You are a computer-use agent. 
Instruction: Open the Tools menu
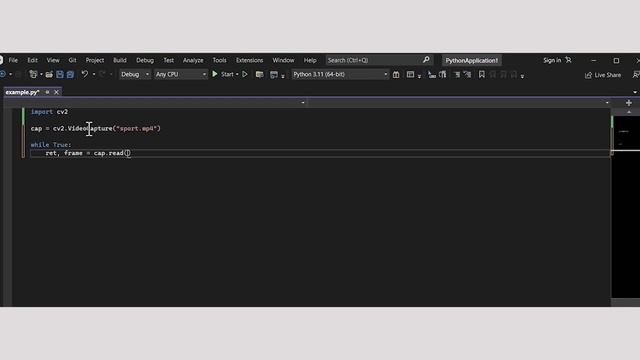click(219, 60)
